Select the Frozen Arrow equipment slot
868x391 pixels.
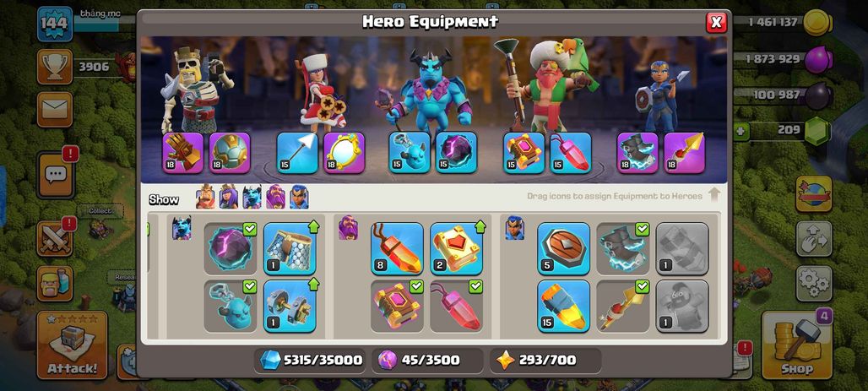(297, 153)
